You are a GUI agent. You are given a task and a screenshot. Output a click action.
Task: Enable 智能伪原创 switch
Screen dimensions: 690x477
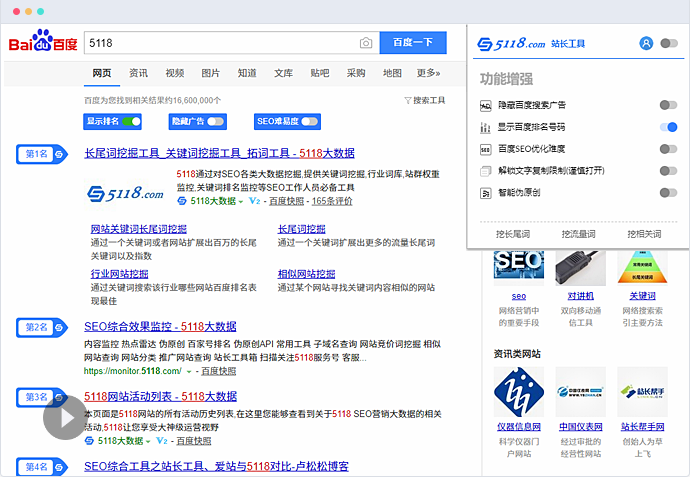point(668,192)
